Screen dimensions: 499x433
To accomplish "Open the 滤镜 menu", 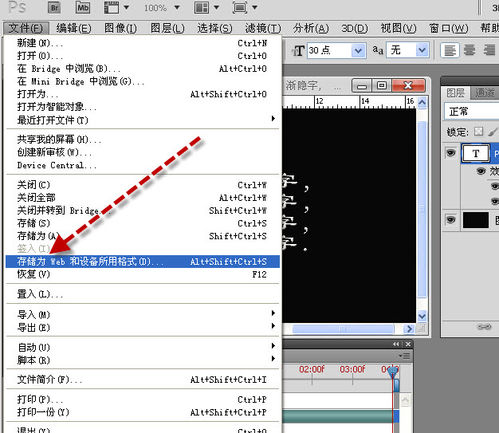I will [263, 28].
